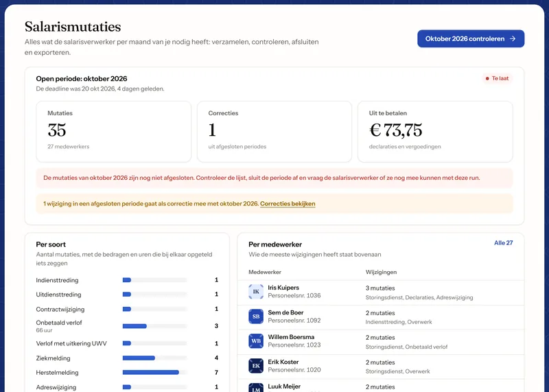Select the Uitdiensttreding row label
This screenshot has height=392, width=549.
click(x=58, y=295)
